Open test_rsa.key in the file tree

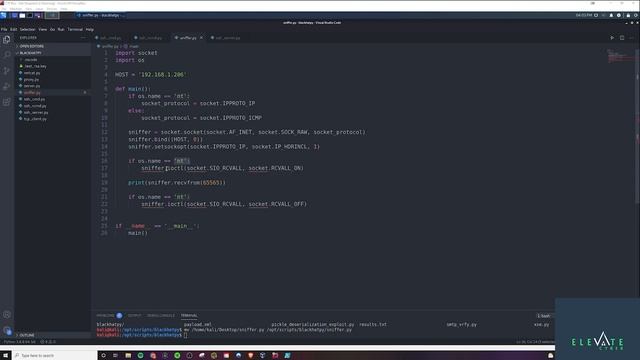coord(35,66)
